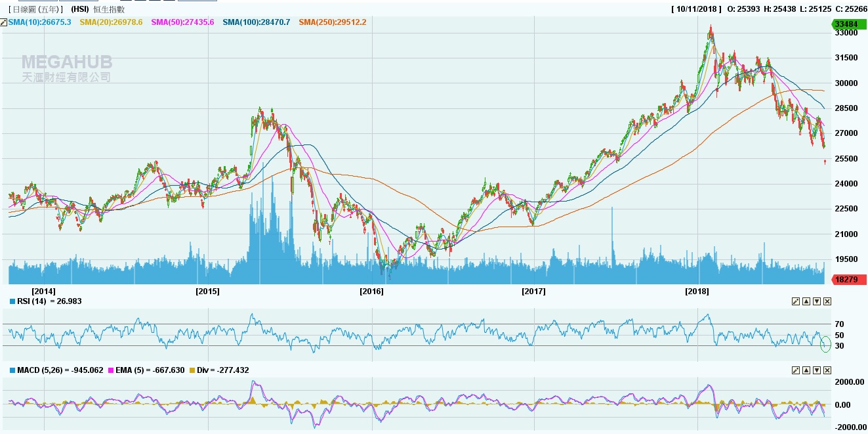Edit the MACD indicator settings

click(796, 370)
